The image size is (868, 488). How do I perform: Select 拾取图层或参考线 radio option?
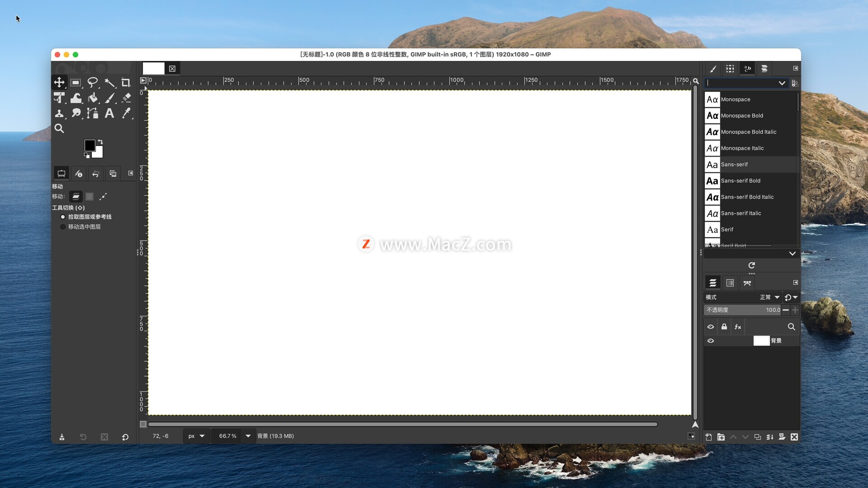[63, 217]
